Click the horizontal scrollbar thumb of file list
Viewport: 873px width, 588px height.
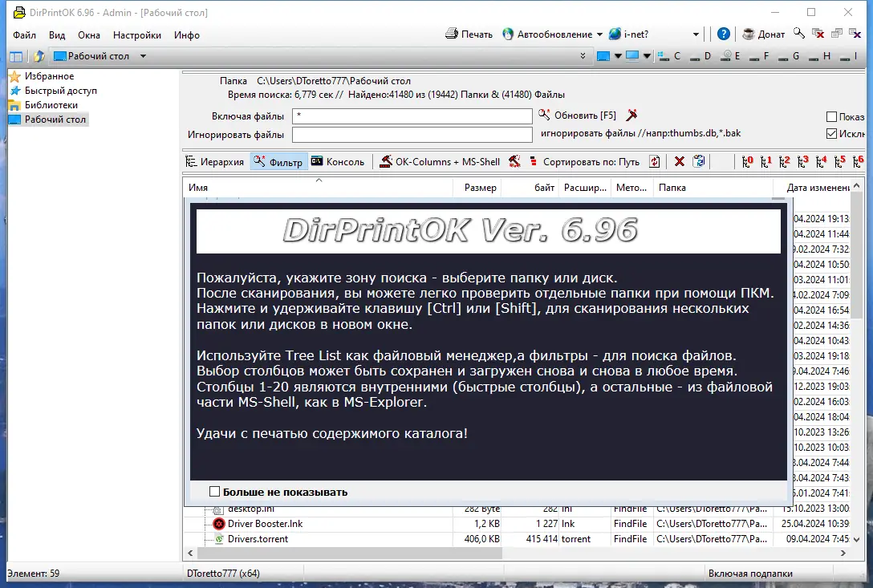click(x=350, y=553)
